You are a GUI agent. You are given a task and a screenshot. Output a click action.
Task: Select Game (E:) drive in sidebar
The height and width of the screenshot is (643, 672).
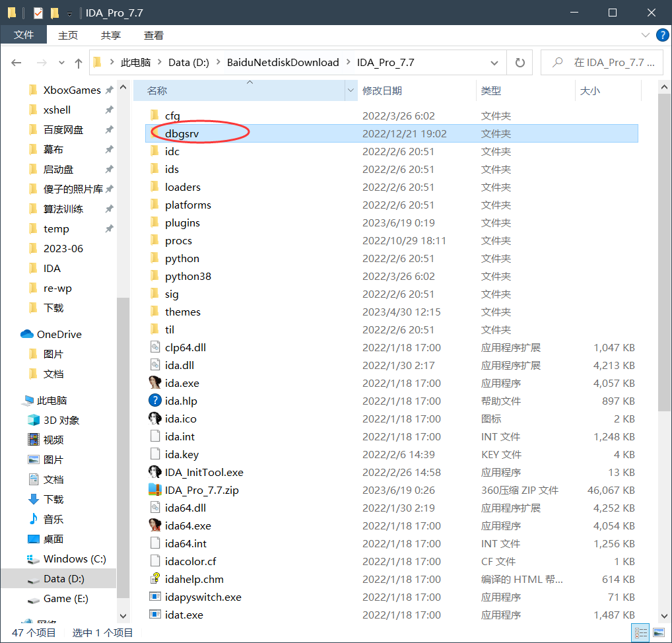tap(65, 598)
